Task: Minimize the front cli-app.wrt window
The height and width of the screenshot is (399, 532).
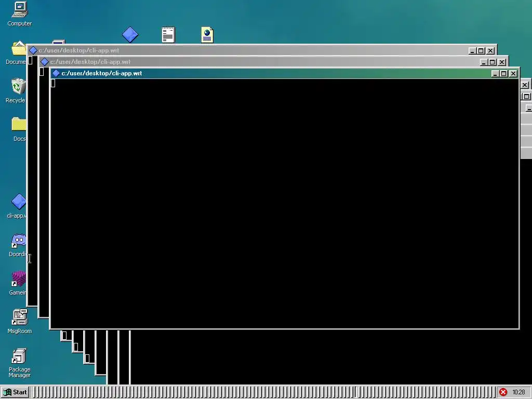Action: tap(495, 74)
